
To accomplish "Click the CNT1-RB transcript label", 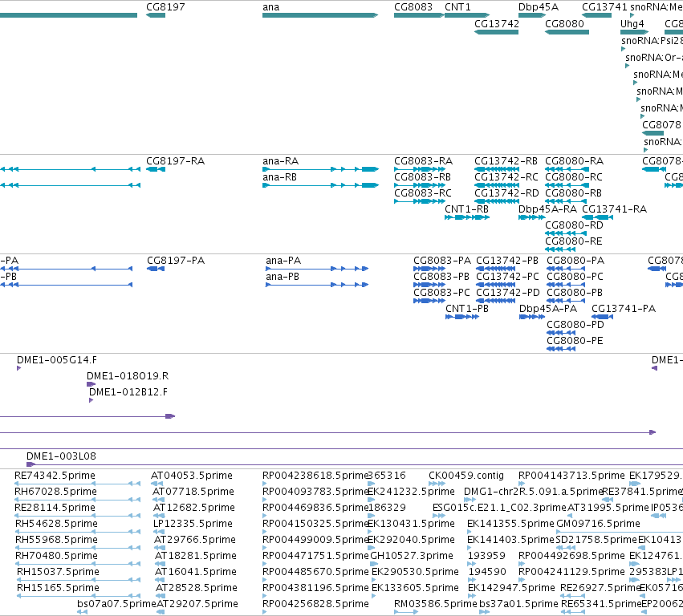I will [x=466, y=209].
